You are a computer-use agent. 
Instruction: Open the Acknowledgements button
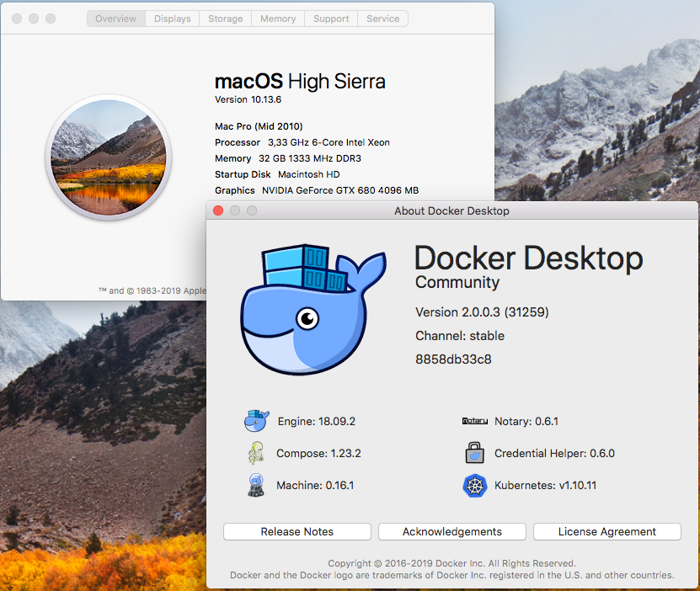pos(452,532)
